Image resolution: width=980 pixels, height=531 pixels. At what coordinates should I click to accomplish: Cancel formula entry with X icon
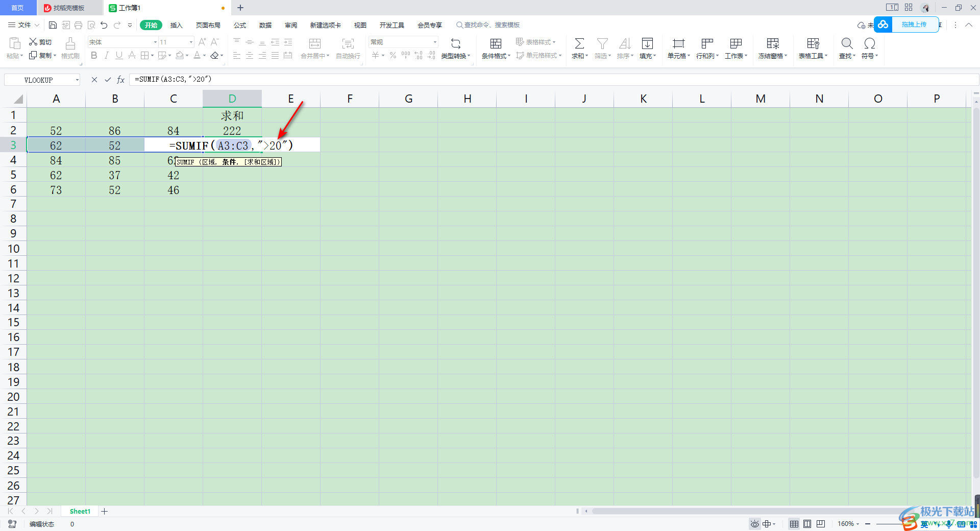click(x=94, y=80)
